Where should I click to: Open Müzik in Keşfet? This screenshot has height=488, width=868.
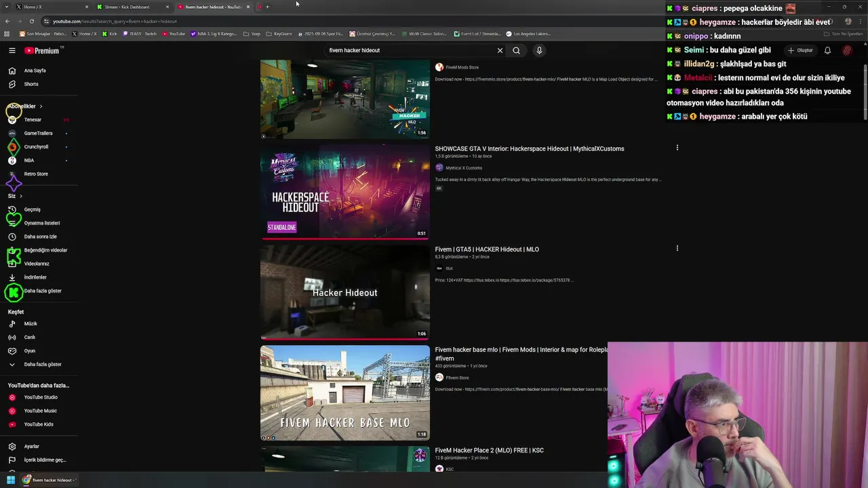(x=39, y=324)
